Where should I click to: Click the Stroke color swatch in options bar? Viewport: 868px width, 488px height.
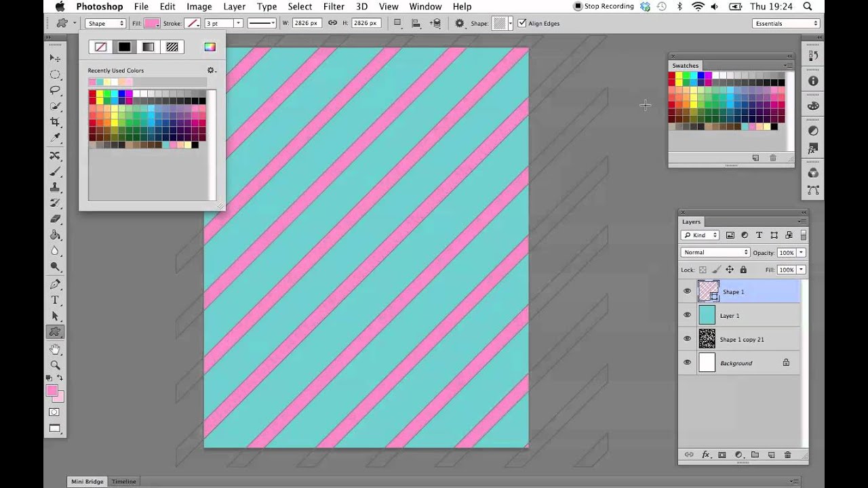point(193,23)
